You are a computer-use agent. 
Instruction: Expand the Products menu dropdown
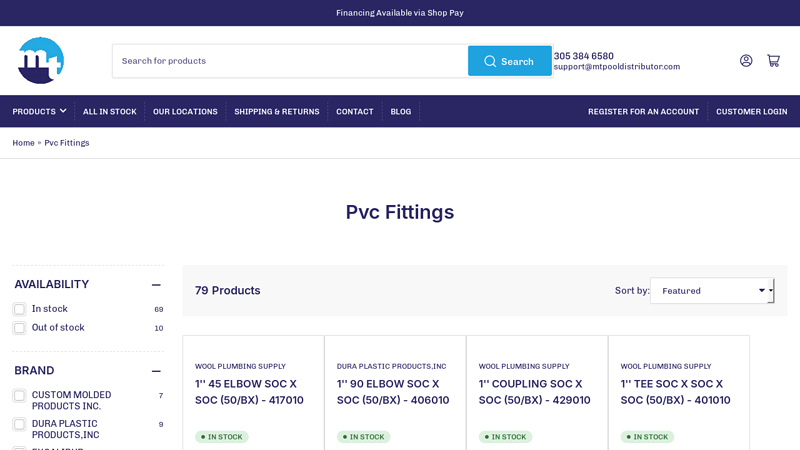39,112
